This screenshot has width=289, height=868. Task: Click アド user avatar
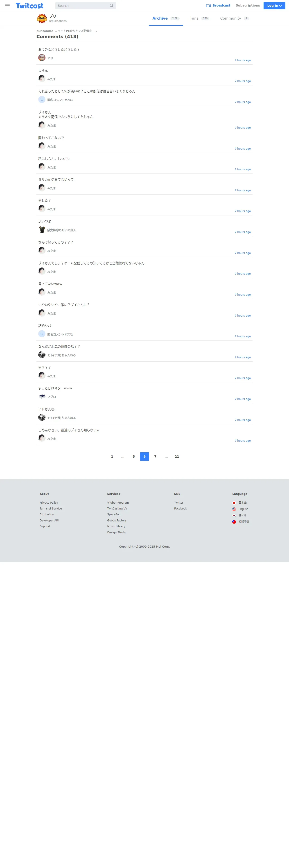(42, 58)
